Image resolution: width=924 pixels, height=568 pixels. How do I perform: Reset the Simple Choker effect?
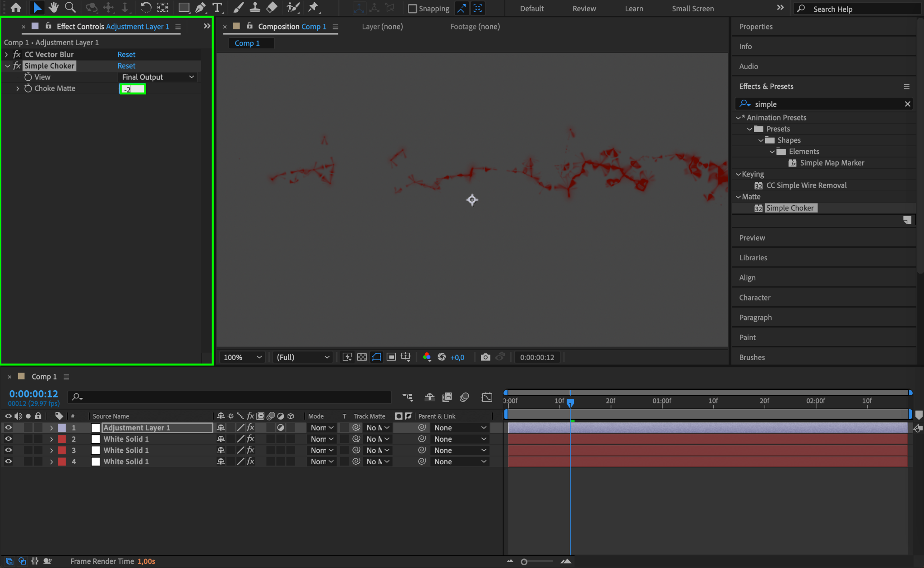click(126, 66)
